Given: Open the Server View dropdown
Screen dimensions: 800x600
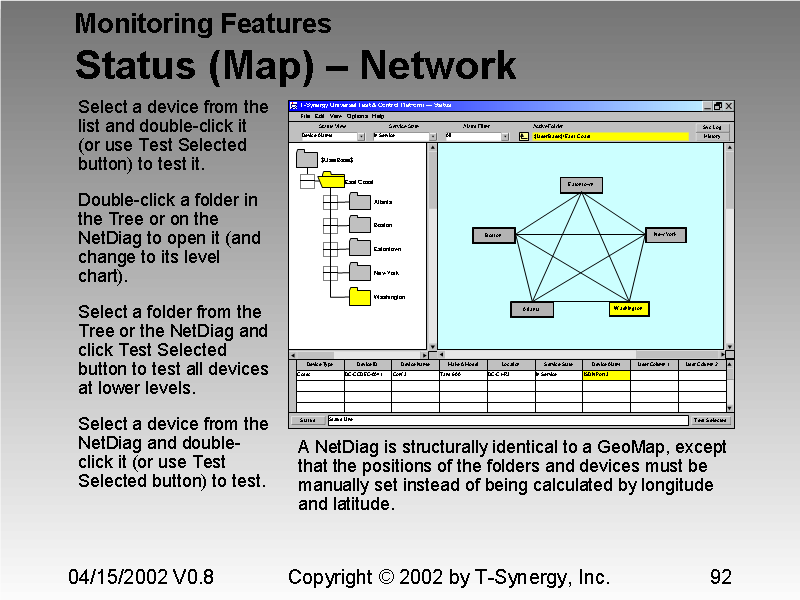Looking at the screenshot, I should (363, 138).
